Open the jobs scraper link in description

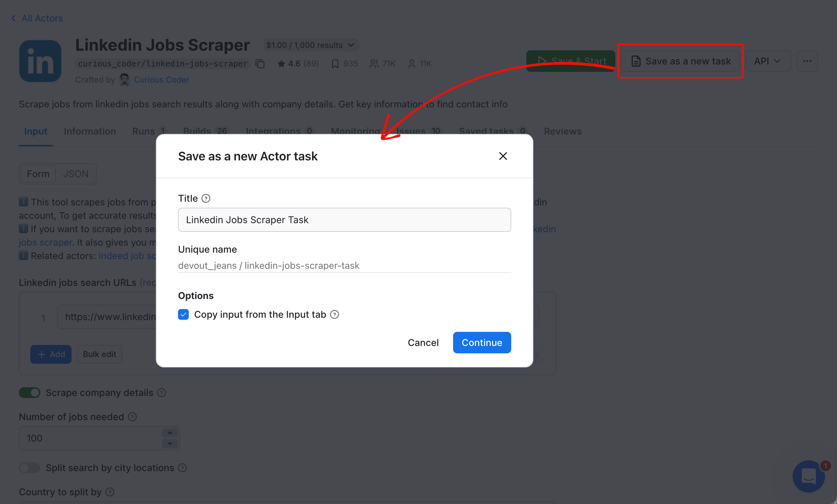coord(46,242)
